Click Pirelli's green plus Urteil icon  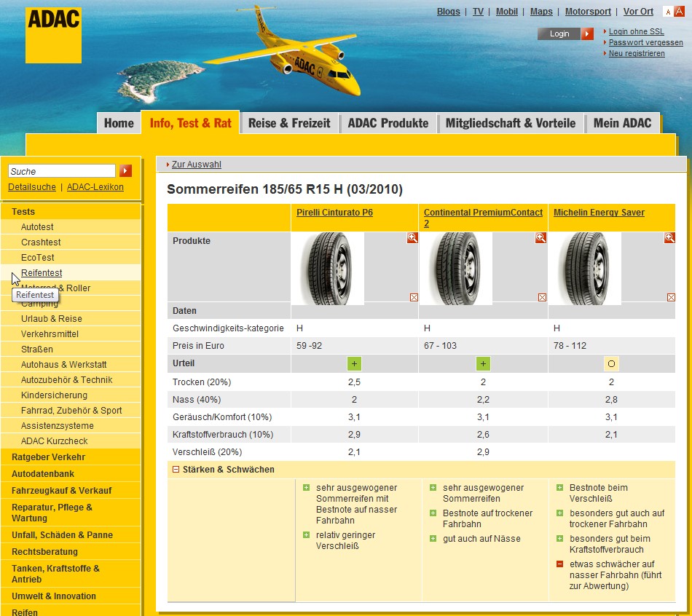tap(355, 363)
